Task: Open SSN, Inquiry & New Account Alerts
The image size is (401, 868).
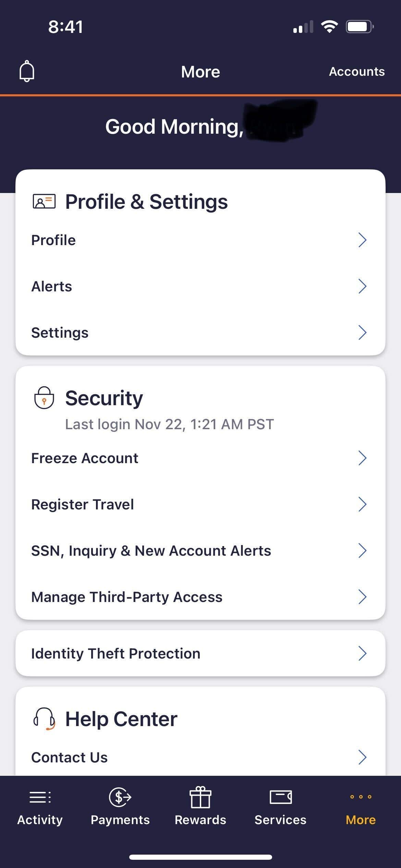Action: click(x=151, y=551)
